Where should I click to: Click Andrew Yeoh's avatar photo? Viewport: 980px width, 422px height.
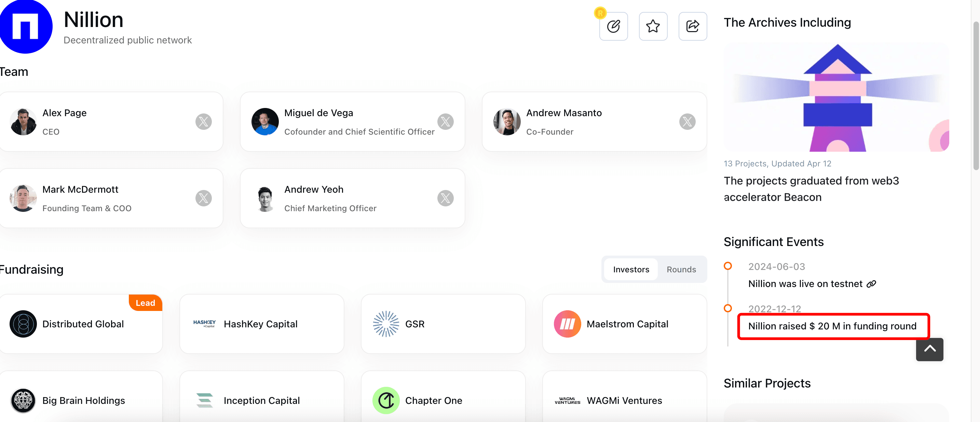(x=265, y=198)
